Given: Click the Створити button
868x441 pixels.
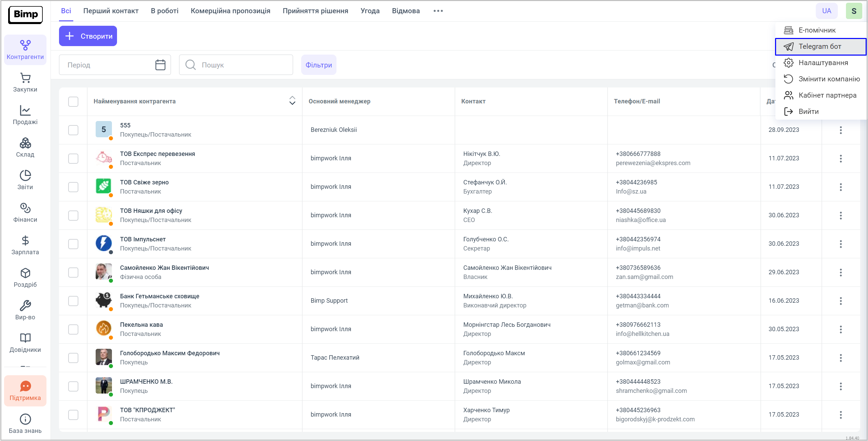Looking at the screenshot, I should 88,36.
